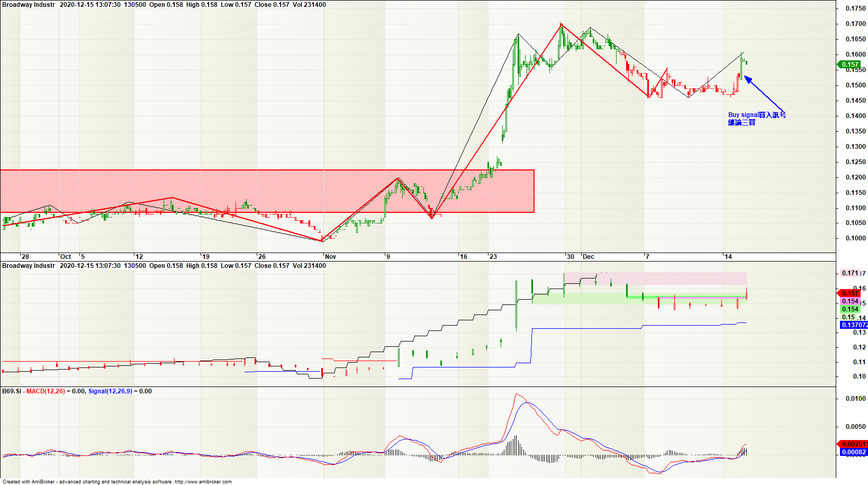
Task: Click the 0.1000 price axis label
Action: click(x=856, y=238)
